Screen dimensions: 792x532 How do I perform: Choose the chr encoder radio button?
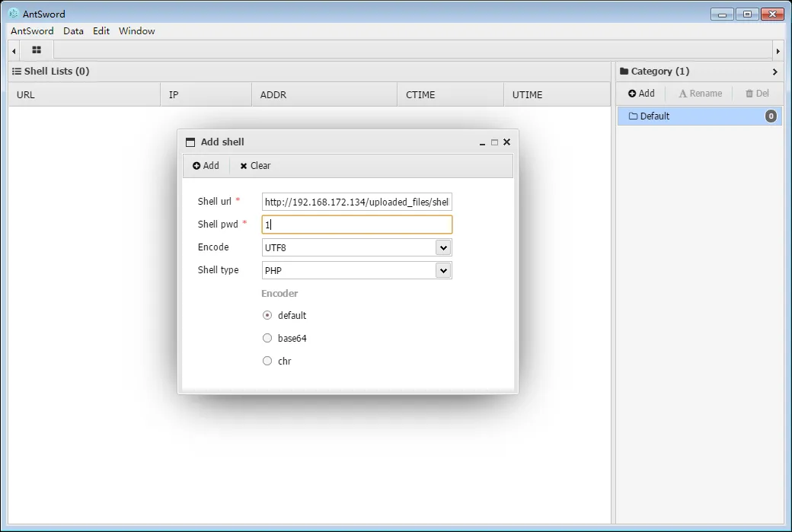pos(267,361)
